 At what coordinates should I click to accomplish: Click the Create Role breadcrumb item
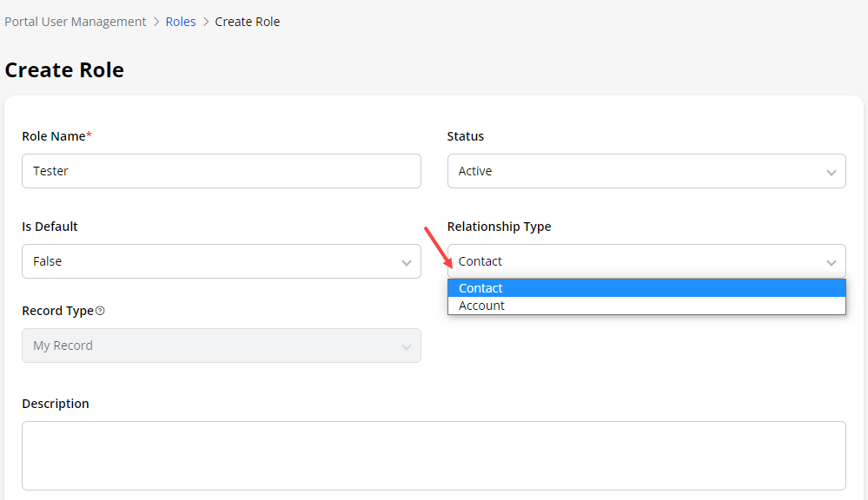coord(248,22)
